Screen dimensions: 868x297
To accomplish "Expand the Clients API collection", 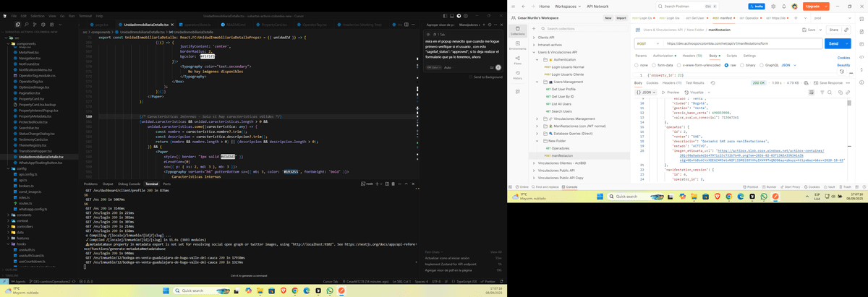I will [532, 37].
